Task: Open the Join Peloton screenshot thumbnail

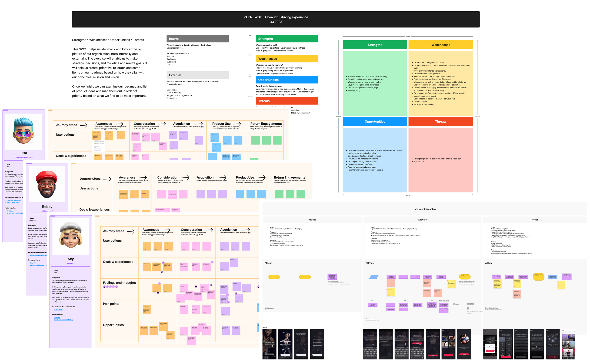Action: [x=464, y=344]
